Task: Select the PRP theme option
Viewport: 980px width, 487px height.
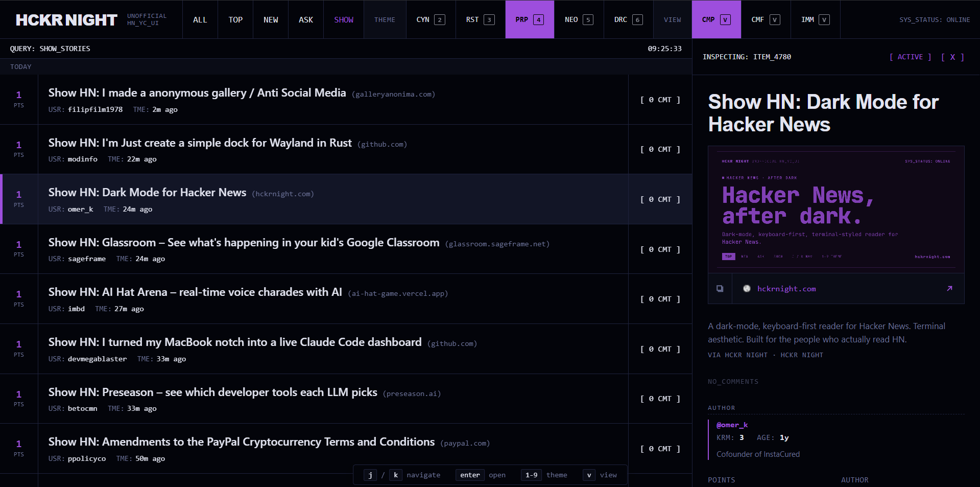Action: (530, 19)
